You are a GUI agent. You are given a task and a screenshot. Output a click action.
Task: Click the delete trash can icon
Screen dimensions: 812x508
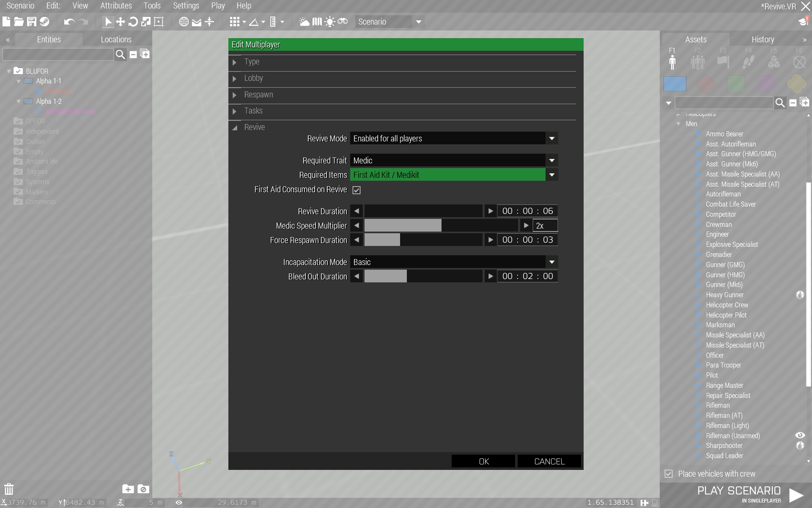[x=9, y=489]
